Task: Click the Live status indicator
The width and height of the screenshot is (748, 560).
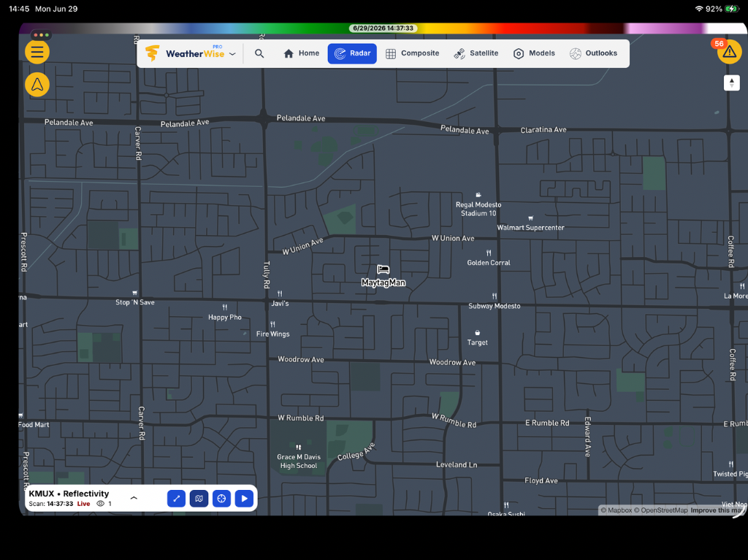Action: tap(83, 504)
